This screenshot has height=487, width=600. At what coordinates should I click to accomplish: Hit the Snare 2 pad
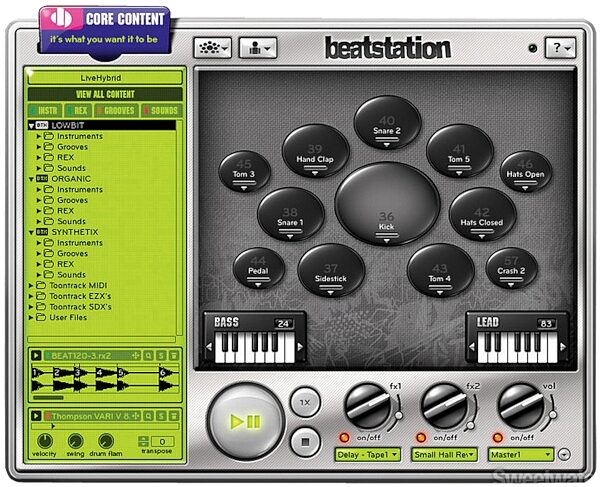[x=387, y=122]
